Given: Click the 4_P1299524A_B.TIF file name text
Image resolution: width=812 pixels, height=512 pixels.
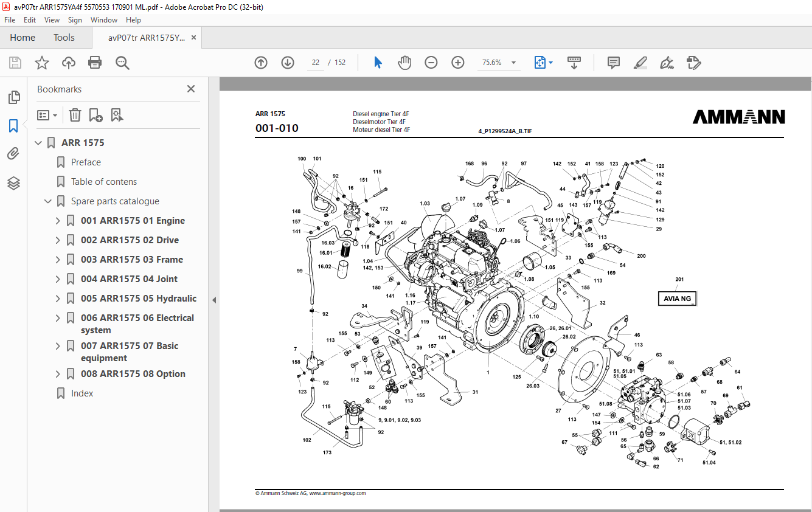Looking at the screenshot, I should point(505,131).
